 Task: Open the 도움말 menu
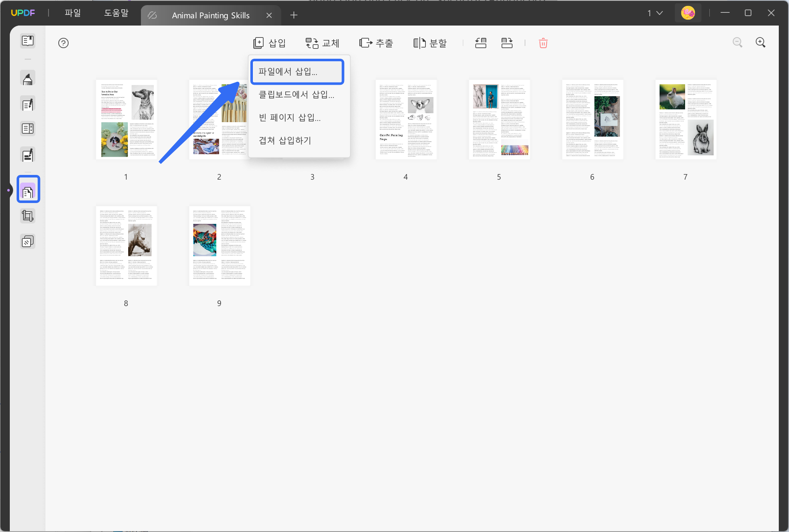coord(116,13)
